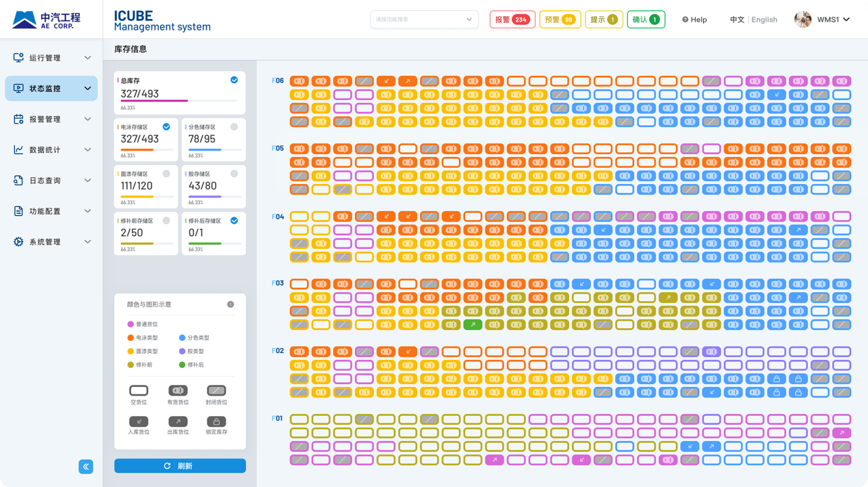868x487 pixels.
Task: Select the green outbound-arrow slot in F03
Action: 473,325
